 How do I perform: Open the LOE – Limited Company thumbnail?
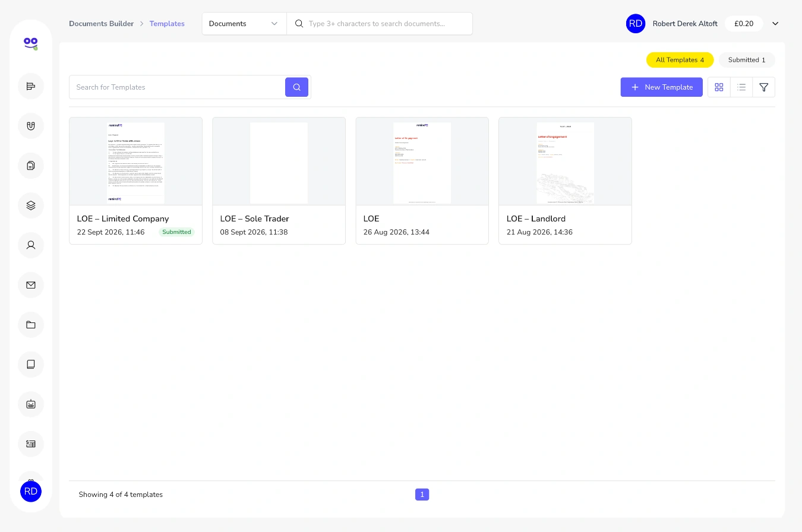(135, 161)
